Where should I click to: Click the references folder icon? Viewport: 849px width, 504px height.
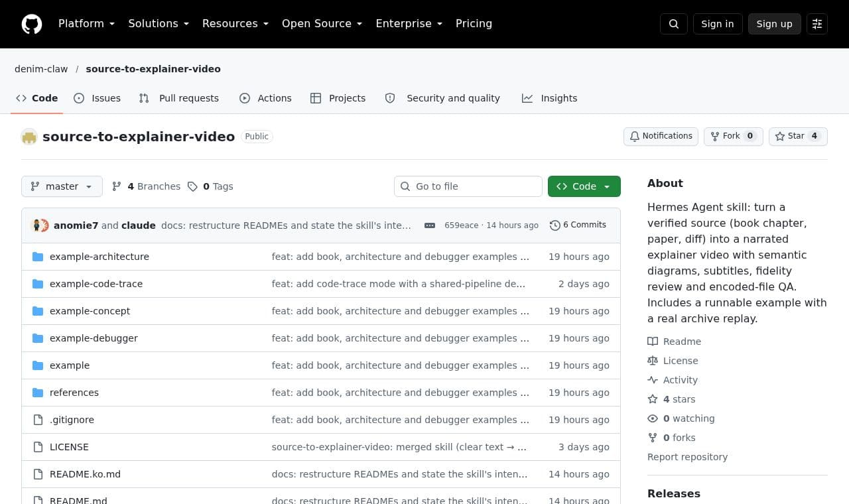[38, 393]
